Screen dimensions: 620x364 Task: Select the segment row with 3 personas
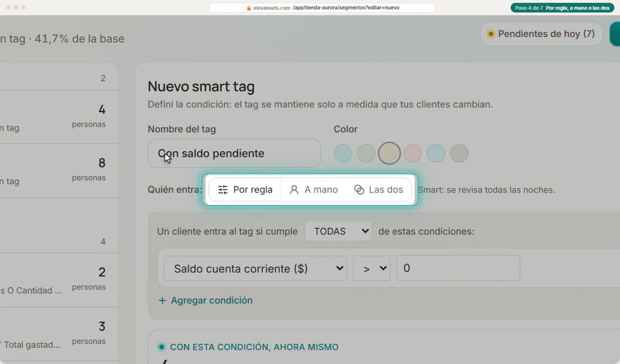coord(59,333)
